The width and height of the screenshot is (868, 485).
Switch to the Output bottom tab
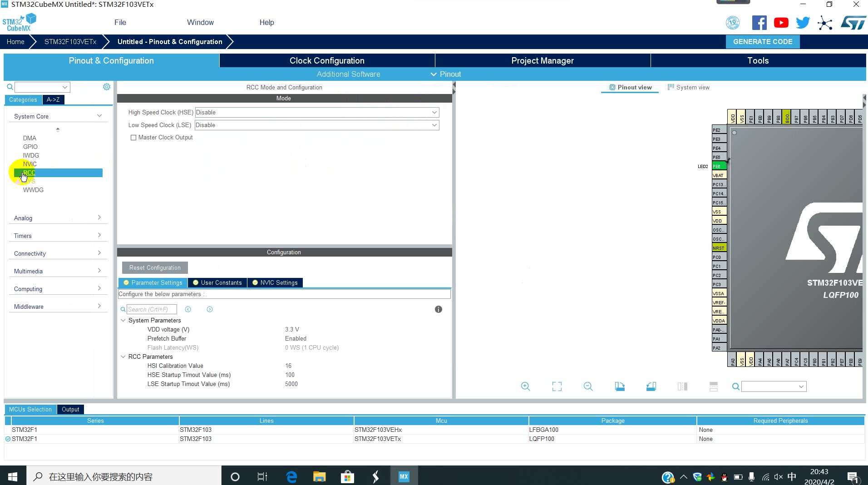click(70, 409)
